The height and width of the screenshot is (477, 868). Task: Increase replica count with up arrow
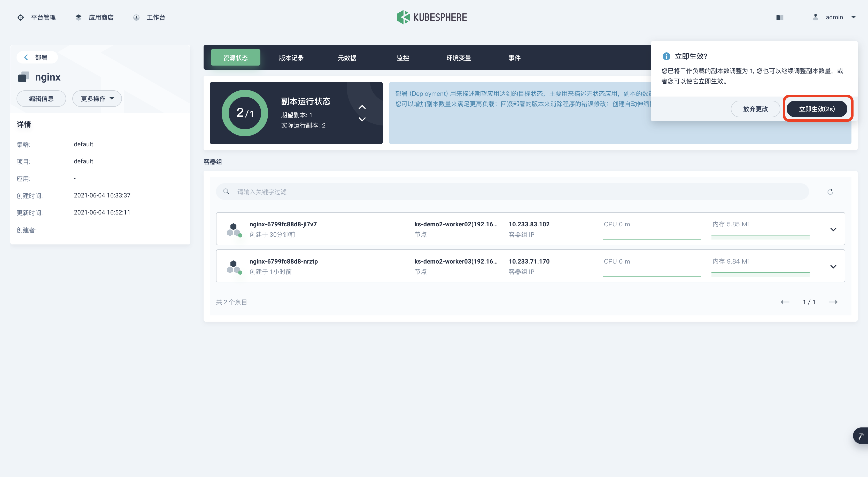tap(362, 107)
